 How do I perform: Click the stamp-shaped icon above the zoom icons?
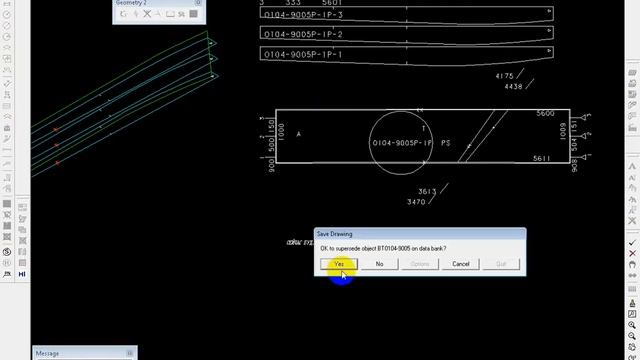point(632,303)
